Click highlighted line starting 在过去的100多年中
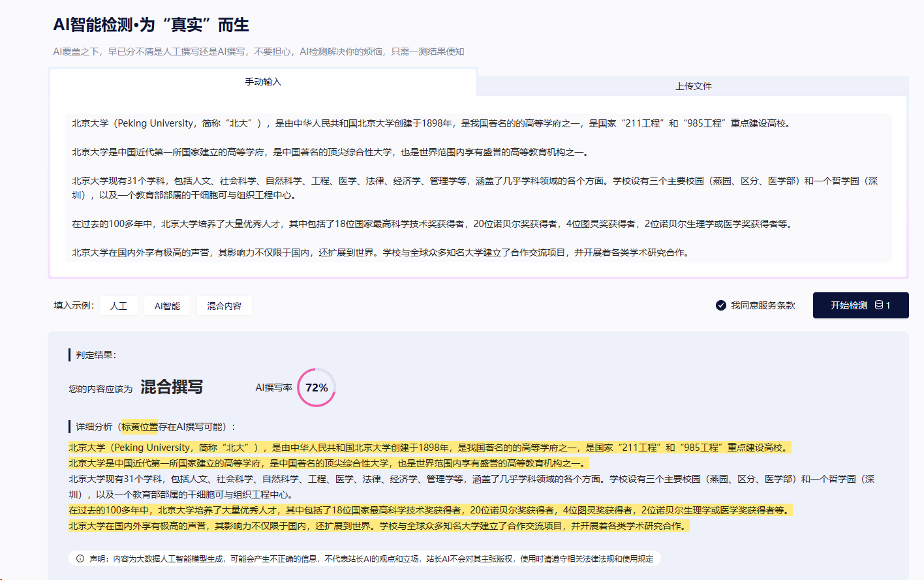 431,510
